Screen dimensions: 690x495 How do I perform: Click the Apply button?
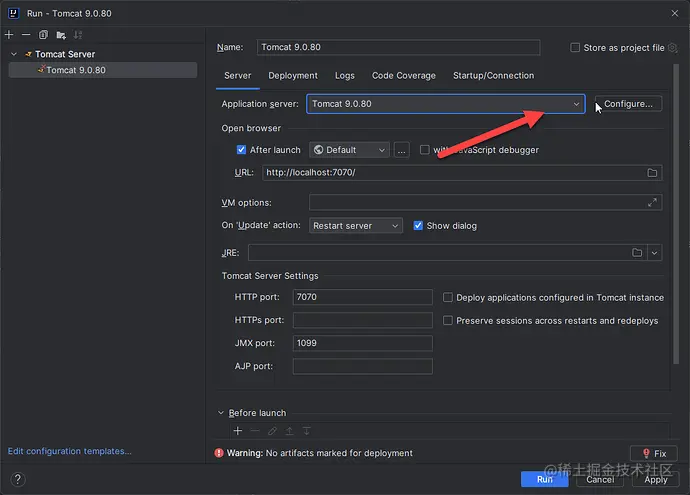coord(656,479)
